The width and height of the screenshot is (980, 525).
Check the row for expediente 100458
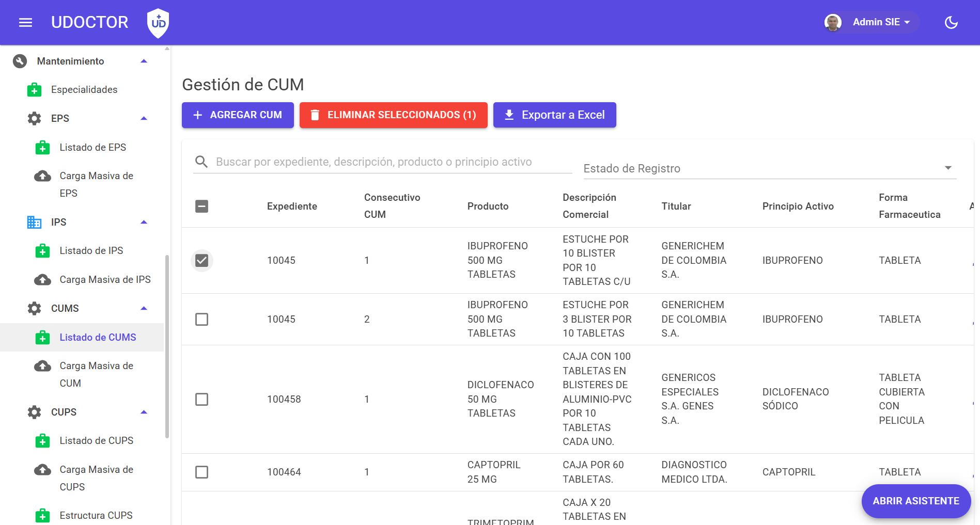[202, 400]
